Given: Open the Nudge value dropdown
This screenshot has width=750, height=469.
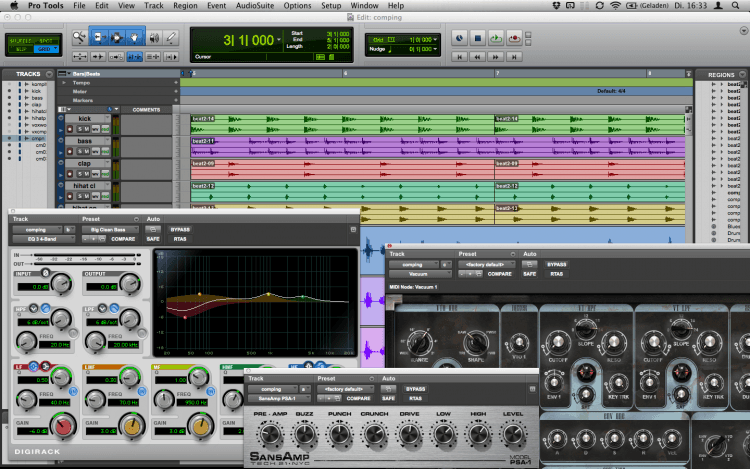Looking at the screenshot, I should coord(435,49).
